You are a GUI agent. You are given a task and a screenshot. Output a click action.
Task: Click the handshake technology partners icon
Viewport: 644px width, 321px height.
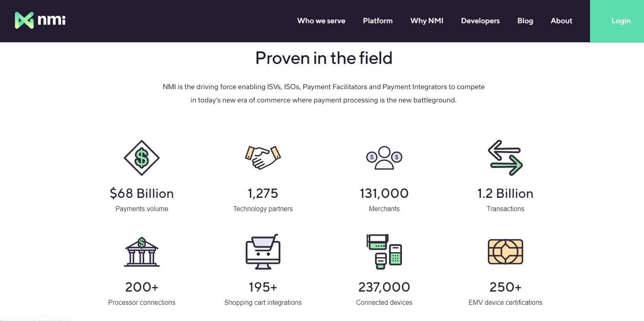[x=263, y=157]
